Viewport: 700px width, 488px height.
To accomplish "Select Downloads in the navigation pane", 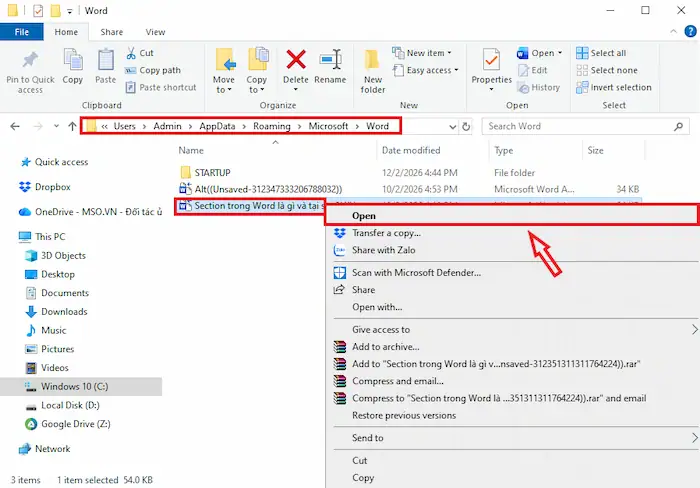I will (64, 312).
